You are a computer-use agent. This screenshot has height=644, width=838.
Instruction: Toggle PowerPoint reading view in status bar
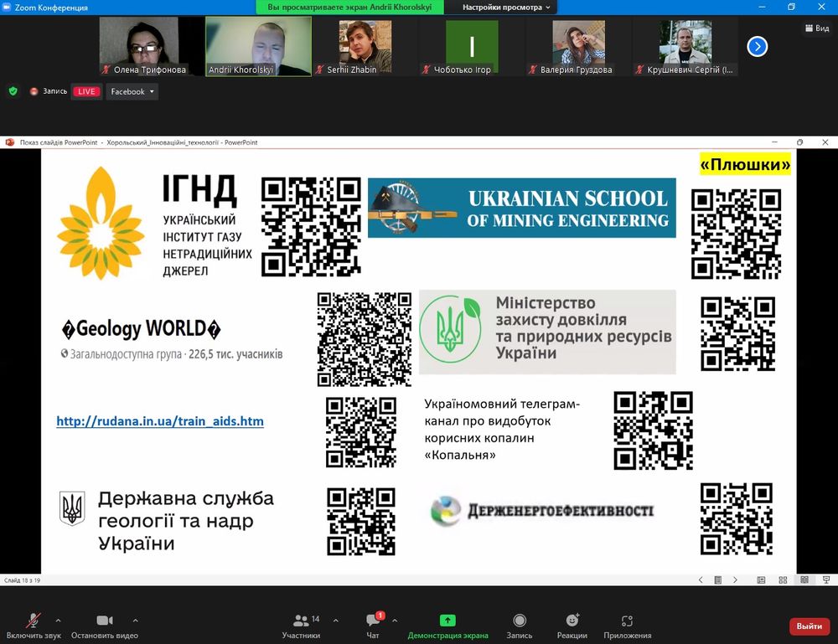(804, 580)
